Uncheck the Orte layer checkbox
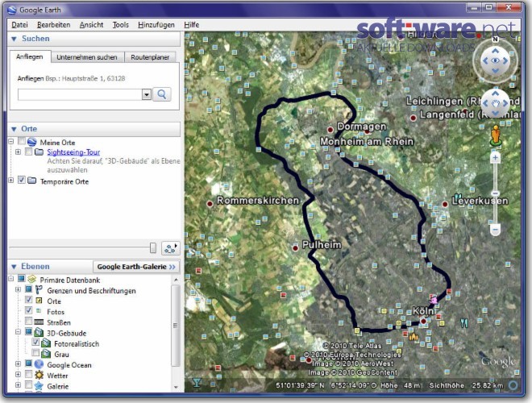This screenshot has height=403, width=532. [29, 300]
